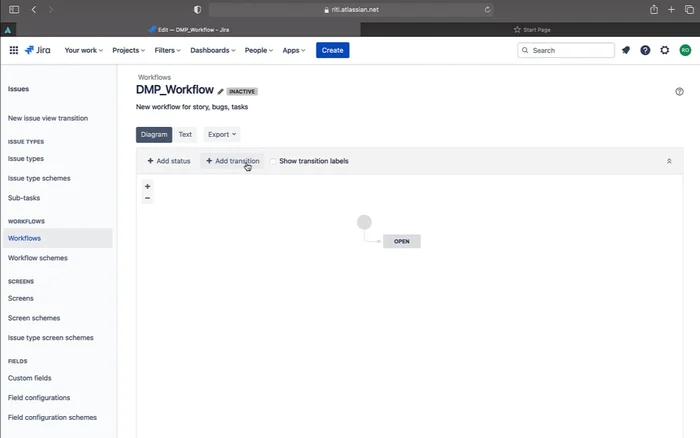Open the Jira app switcher grid icon
The image size is (700, 438).
pyautogui.click(x=15, y=50)
